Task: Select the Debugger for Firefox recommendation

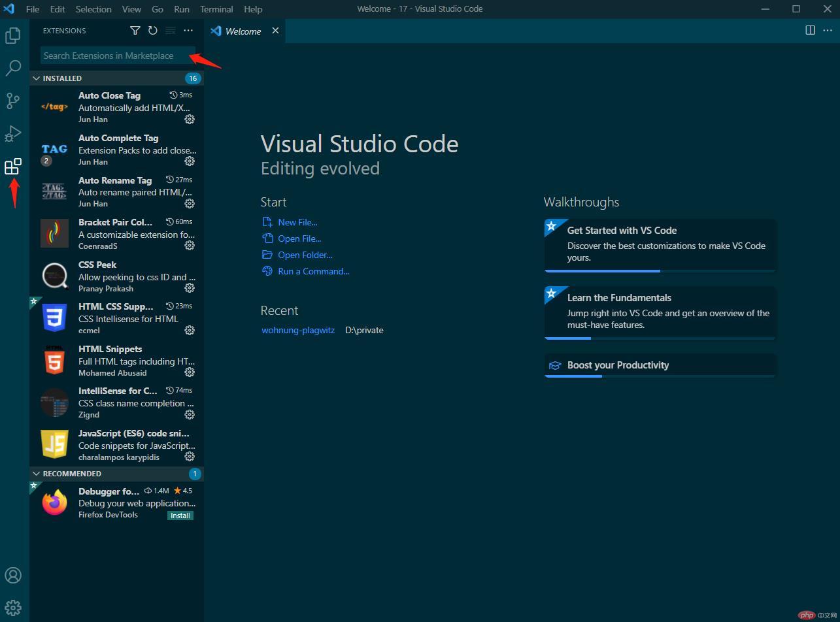Action: (116, 502)
